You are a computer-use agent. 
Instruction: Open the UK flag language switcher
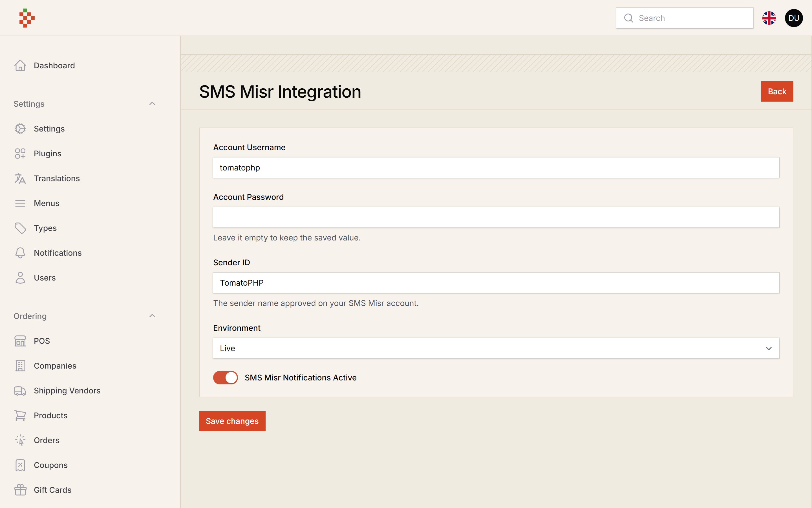click(x=769, y=18)
